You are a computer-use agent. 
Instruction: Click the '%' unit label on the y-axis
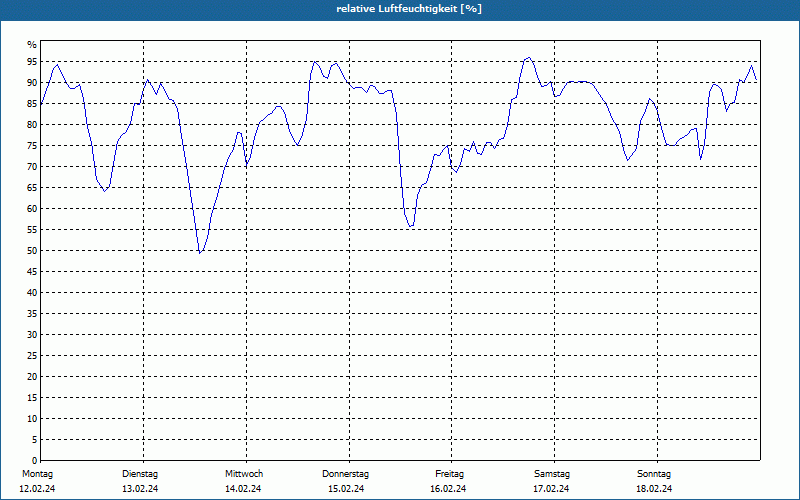point(32,45)
